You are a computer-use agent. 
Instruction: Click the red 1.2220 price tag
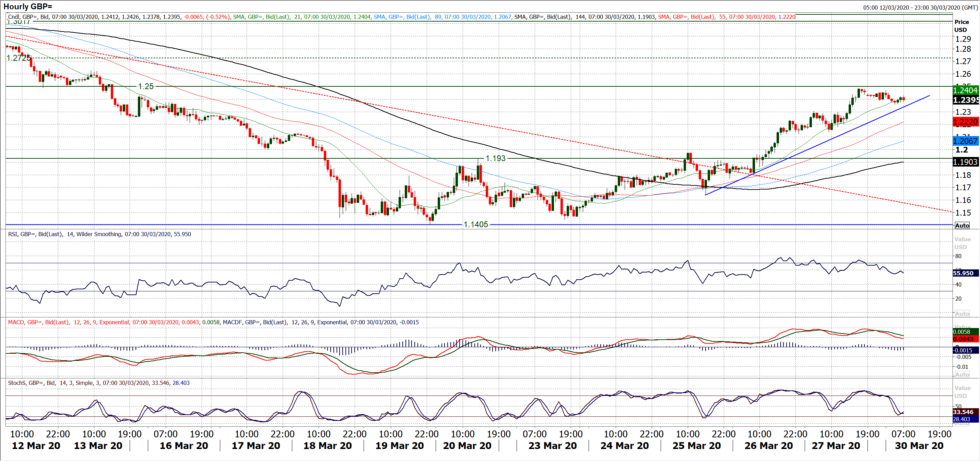point(966,122)
